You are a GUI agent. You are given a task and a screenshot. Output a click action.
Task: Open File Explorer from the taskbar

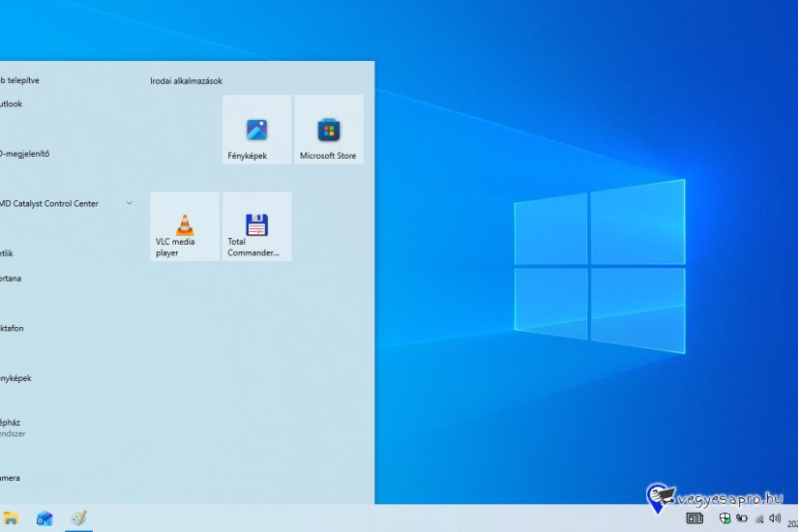coord(11,518)
